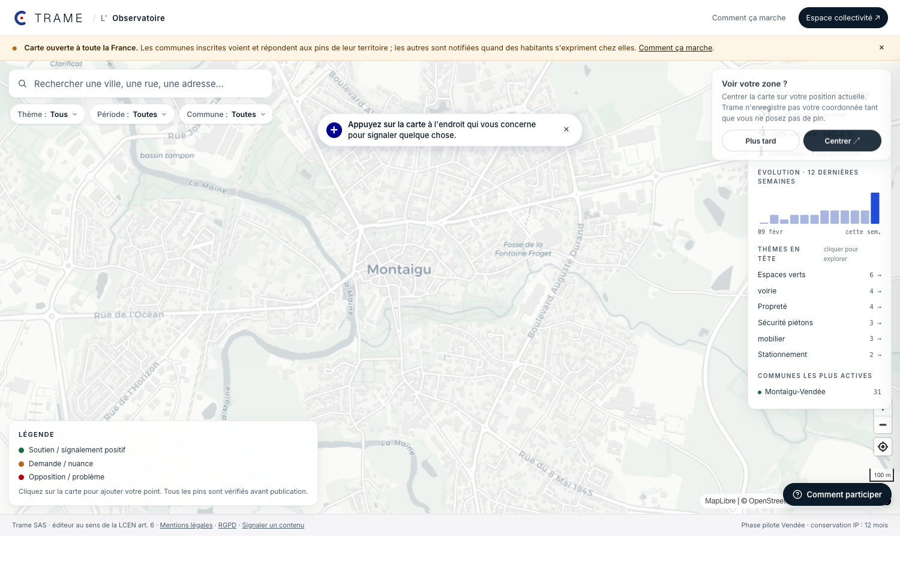Click the blue plus icon in hint

pos(334,130)
